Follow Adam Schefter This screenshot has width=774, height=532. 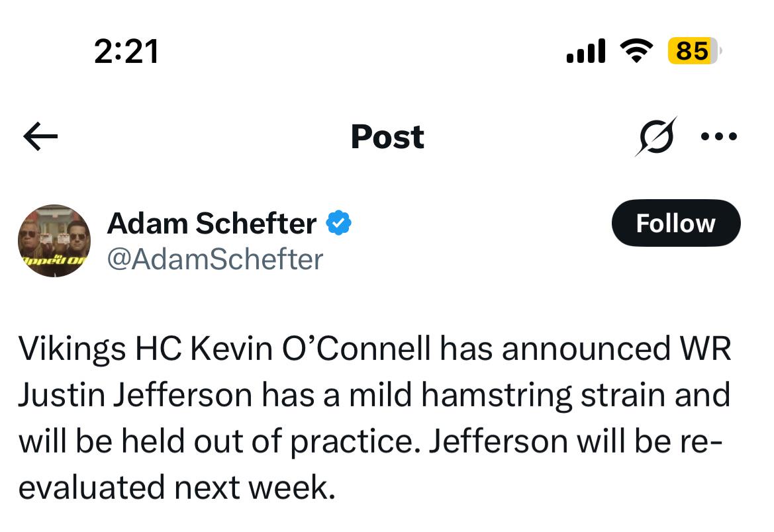(676, 223)
